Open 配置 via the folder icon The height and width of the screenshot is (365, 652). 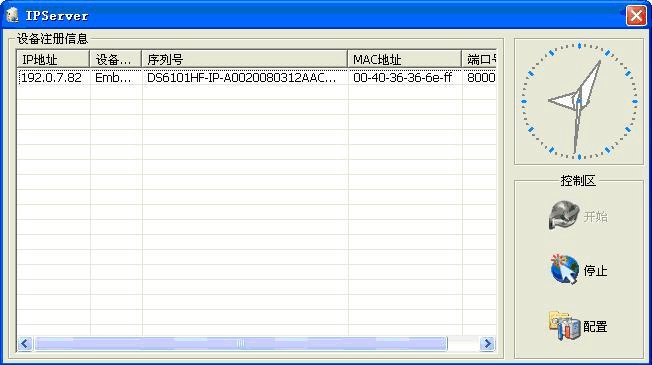[564, 326]
